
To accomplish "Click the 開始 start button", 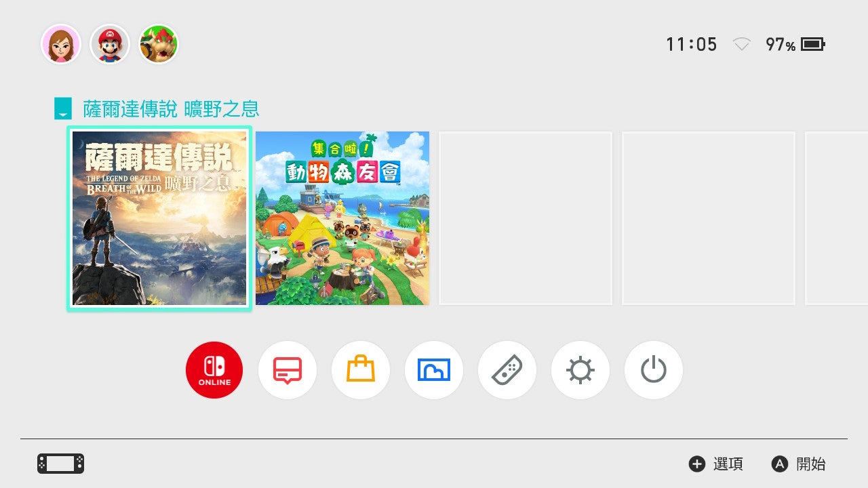I will (x=799, y=464).
